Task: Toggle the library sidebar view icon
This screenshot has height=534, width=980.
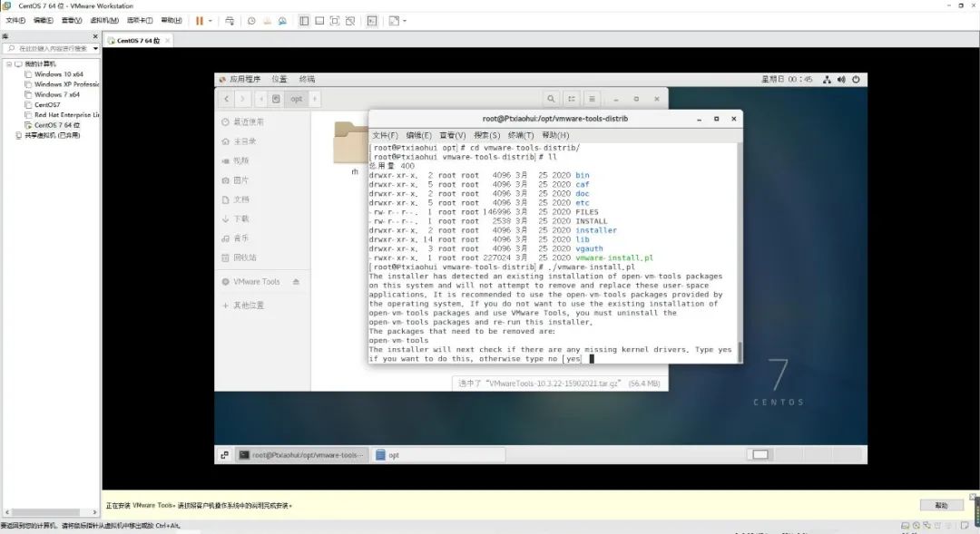Action: (x=304, y=21)
